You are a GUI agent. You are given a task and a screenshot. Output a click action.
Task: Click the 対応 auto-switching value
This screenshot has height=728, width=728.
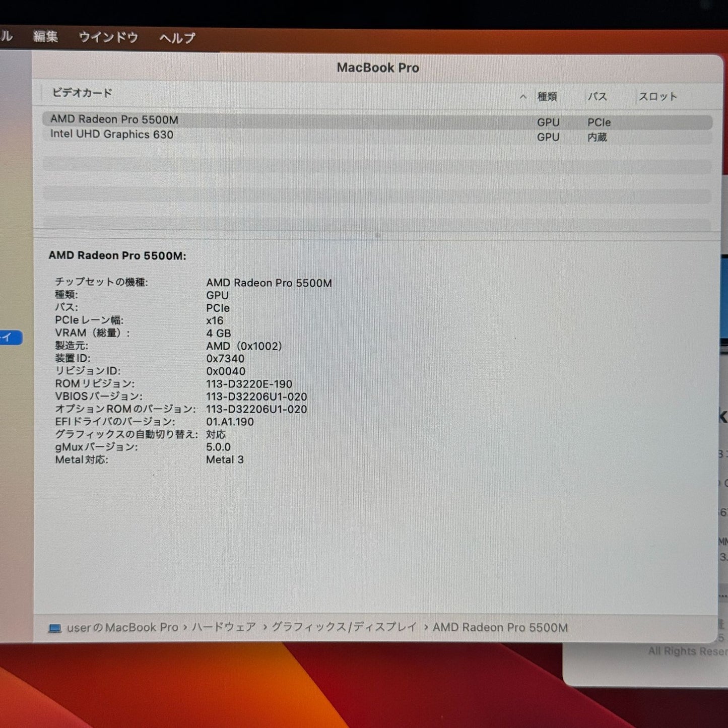click(x=216, y=434)
